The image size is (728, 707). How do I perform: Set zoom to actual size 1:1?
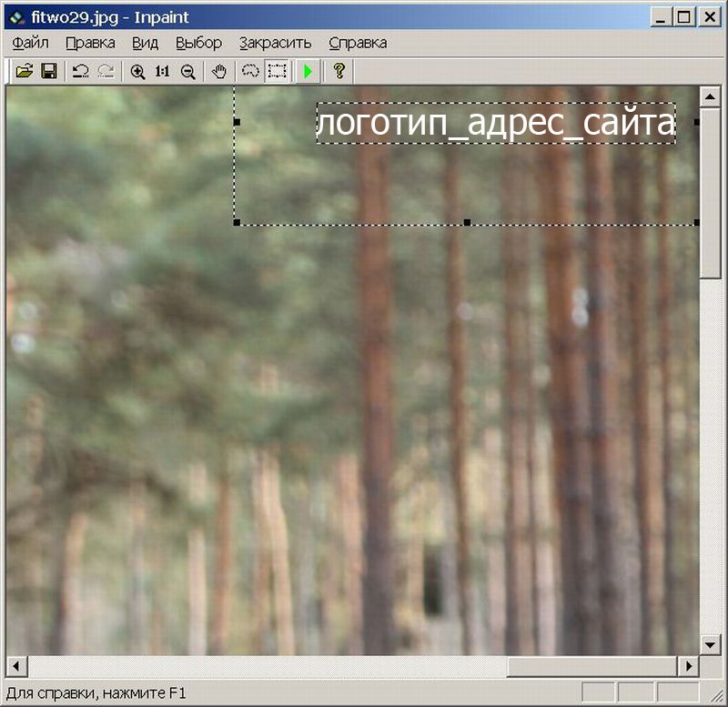click(x=162, y=71)
